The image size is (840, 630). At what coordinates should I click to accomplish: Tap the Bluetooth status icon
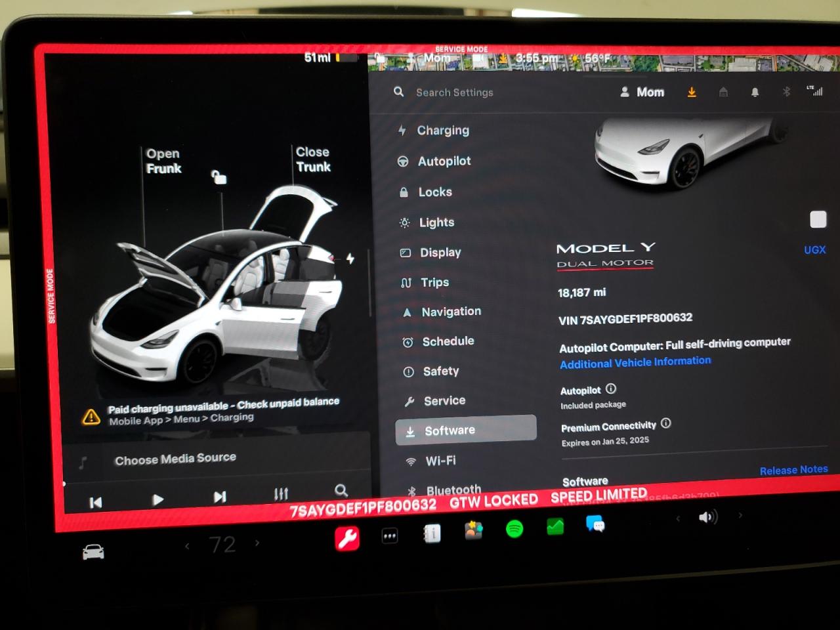(x=786, y=92)
